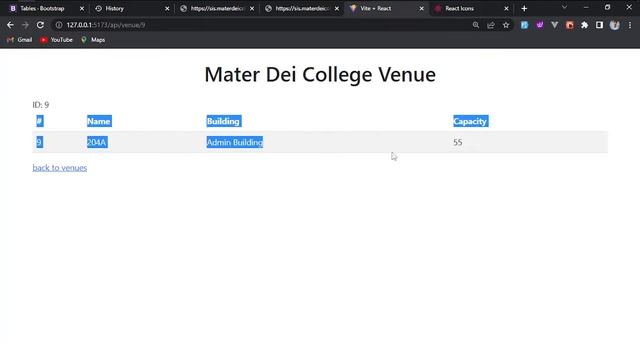Click the # column header
The width and height of the screenshot is (640, 360).
[40, 121]
